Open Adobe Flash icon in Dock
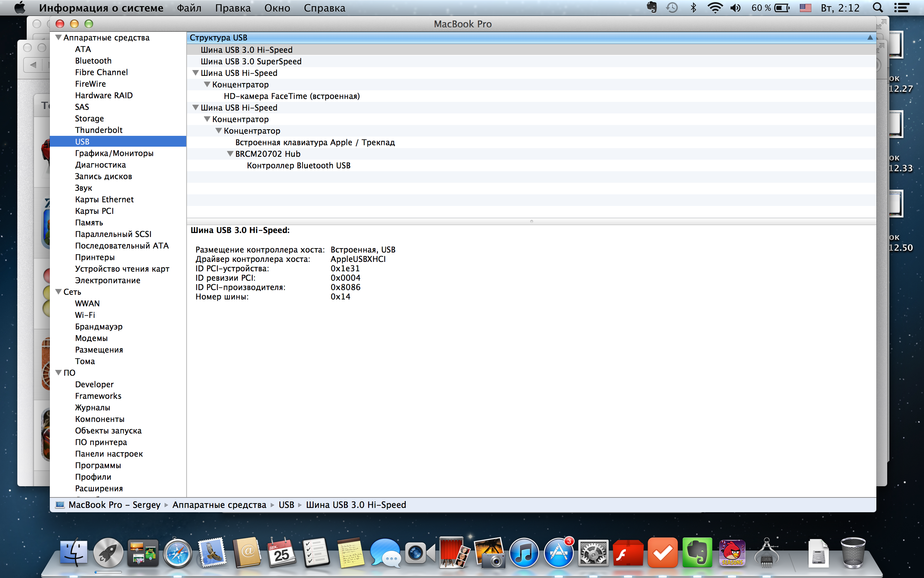 click(x=628, y=553)
